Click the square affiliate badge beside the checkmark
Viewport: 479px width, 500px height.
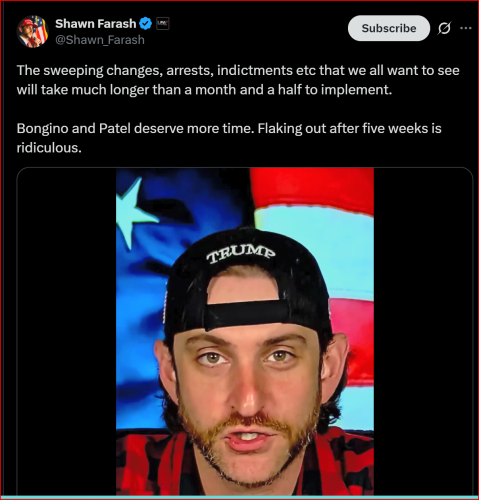tap(163, 23)
